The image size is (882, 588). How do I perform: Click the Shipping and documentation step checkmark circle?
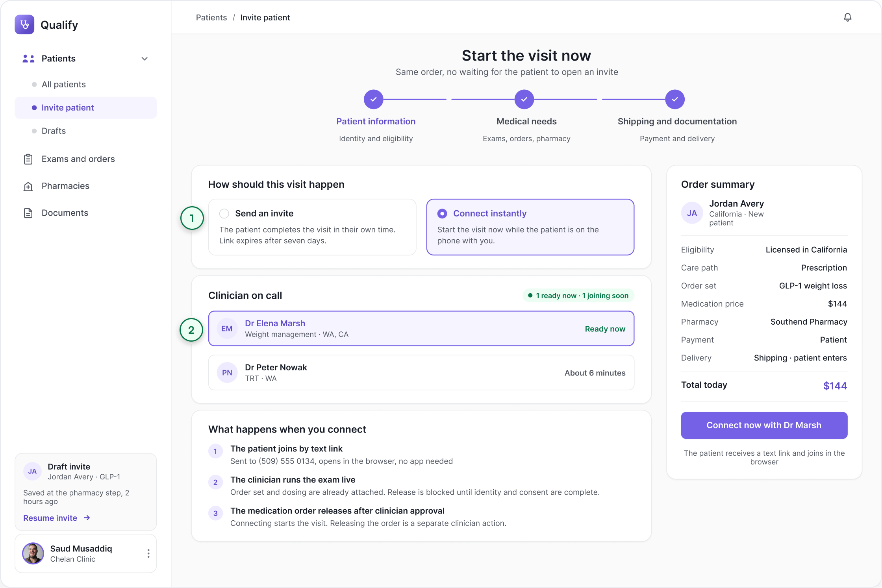click(x=675, y=99)
